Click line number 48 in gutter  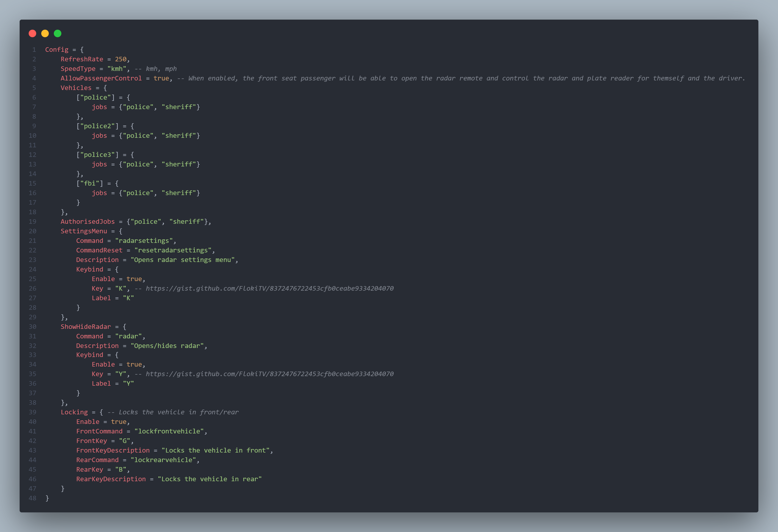[x=32, y=498]
